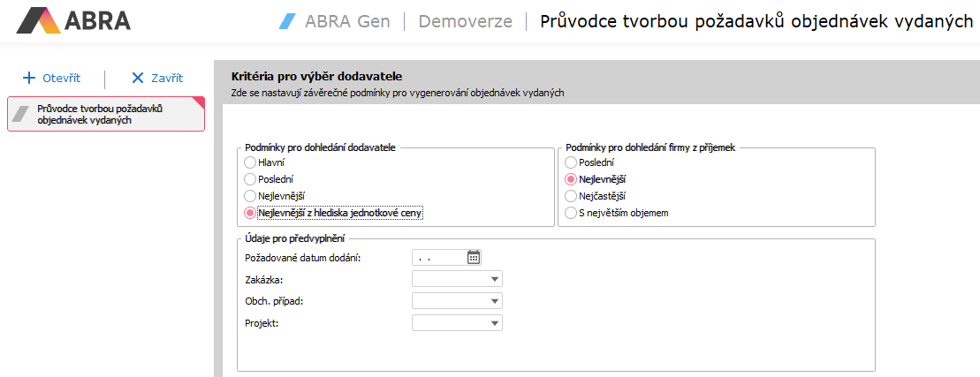Select the Hlavní supplier radio button
The width and height of the screenshot is (980, 377).
point(250,163)
